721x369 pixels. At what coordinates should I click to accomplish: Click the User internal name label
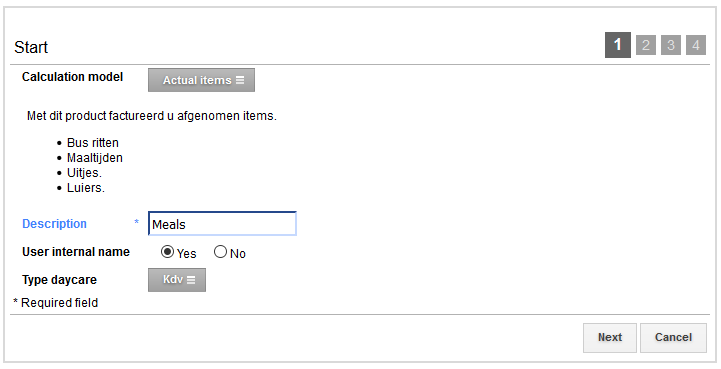[76, 252]
